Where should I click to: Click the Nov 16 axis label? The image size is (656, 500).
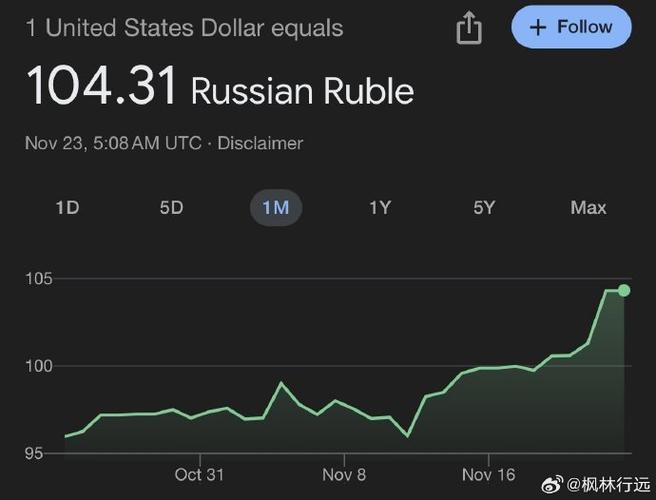click(488, 474)
